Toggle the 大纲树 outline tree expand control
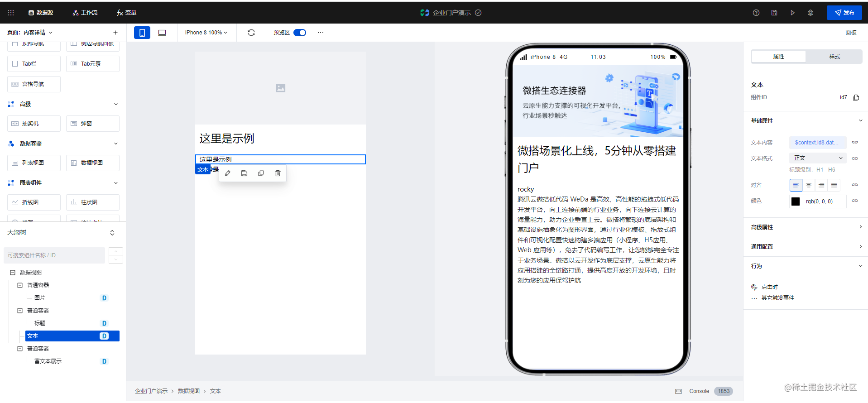This screenshot has width=868, height=403. [112, 233]
